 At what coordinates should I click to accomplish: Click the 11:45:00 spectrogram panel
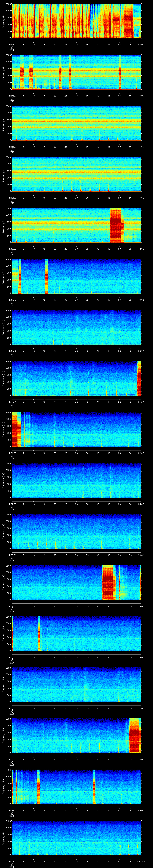click(76, 123)
